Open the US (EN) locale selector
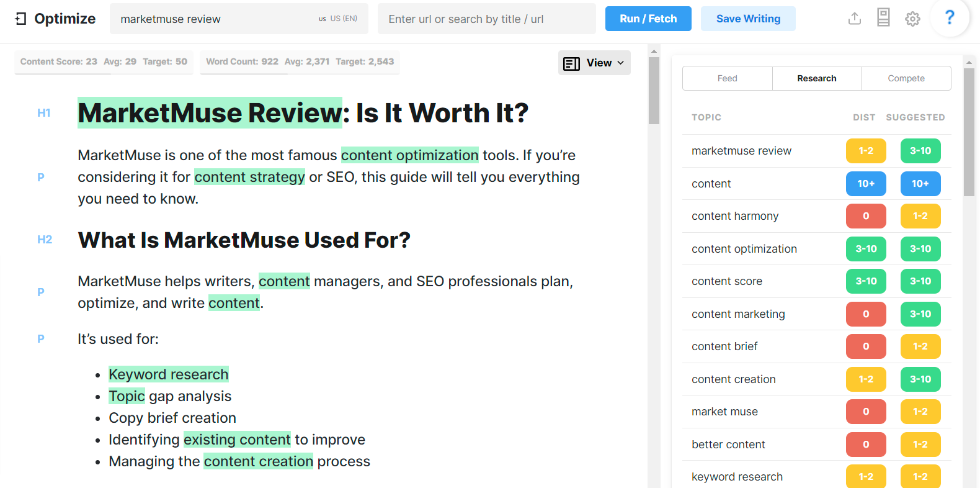Viewport: 980px width, 488px height. (338, 19)
